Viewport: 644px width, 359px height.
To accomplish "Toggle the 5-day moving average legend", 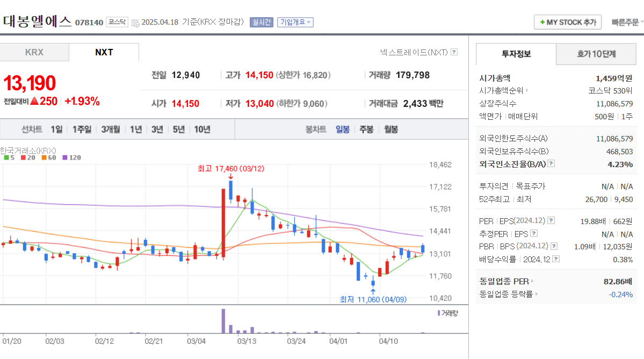I will point(9,157).
